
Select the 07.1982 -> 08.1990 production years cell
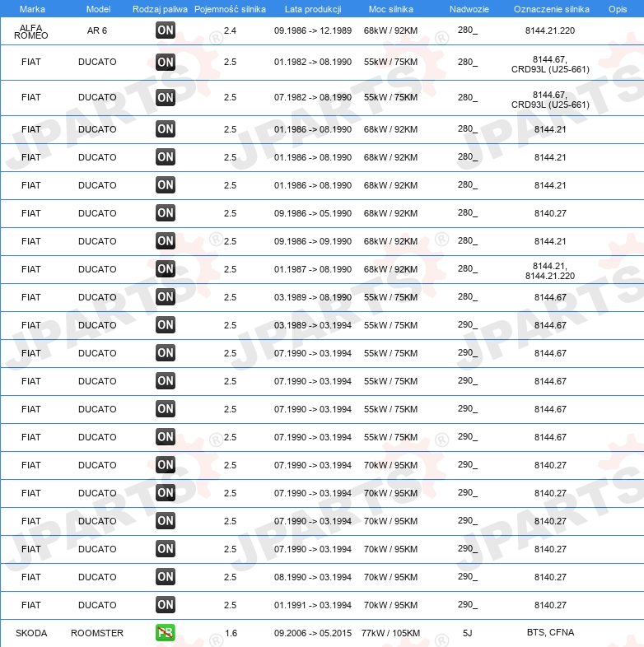(313, 97)
